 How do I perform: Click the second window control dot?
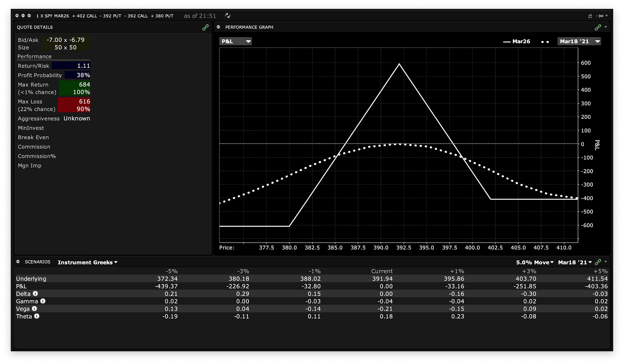point(23,16)
